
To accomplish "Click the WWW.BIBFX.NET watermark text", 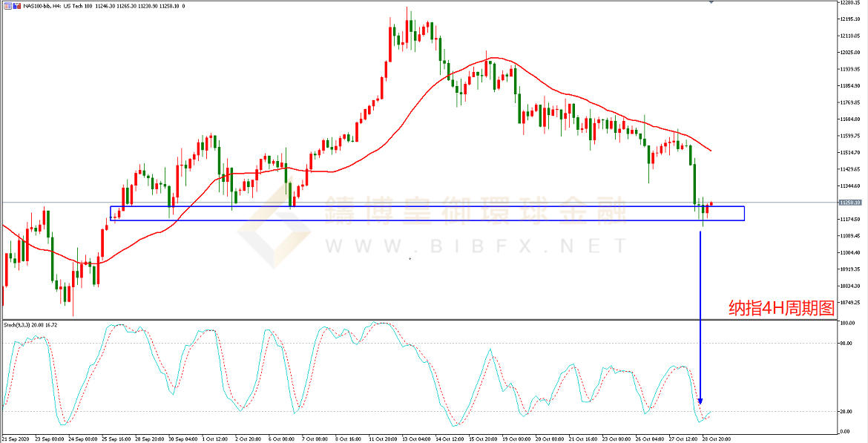I will pyautogui.click(x=475, y=246).
